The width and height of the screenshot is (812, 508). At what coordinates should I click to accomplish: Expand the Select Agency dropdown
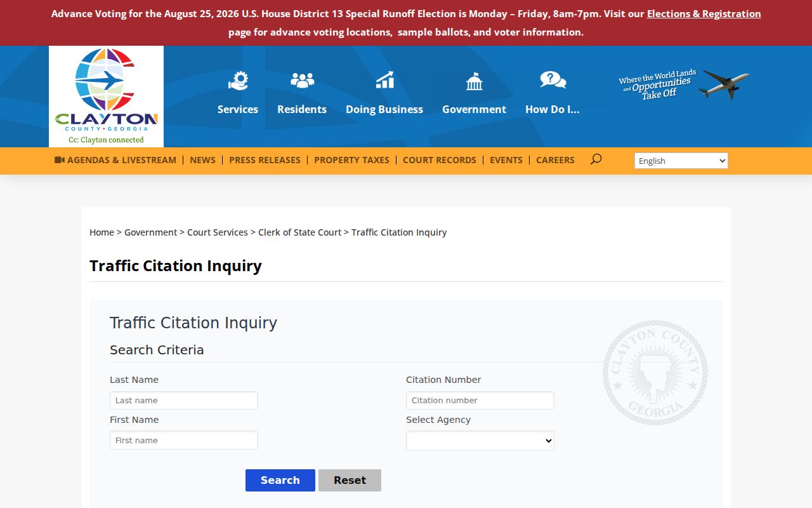pyautogui.click(x=480, y=441)
